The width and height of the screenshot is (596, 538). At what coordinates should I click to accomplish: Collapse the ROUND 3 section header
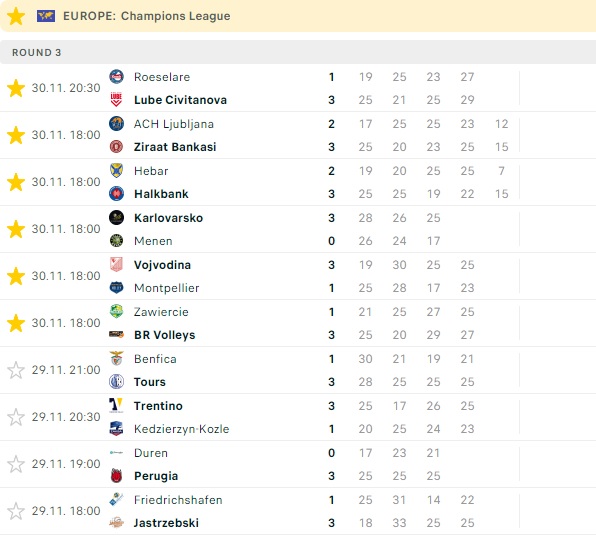pyautogui.click(x=298, y=52)
